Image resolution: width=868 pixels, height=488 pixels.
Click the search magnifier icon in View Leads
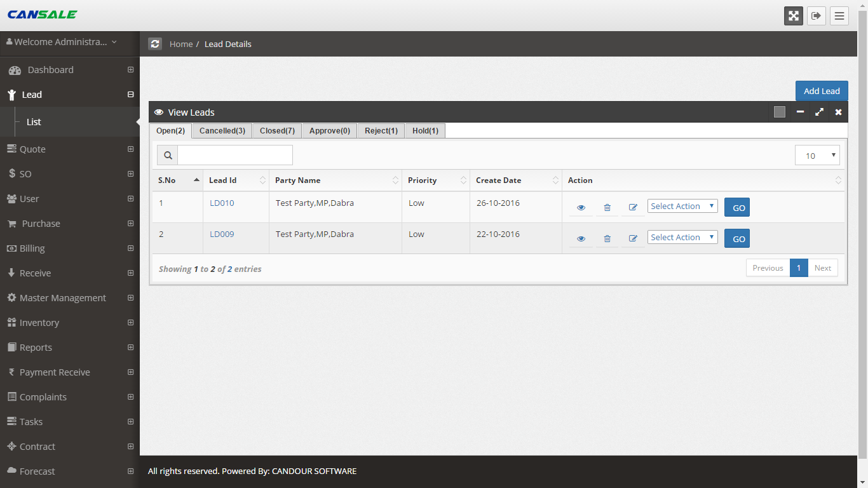pyautogui.click(x=168, y=155)
